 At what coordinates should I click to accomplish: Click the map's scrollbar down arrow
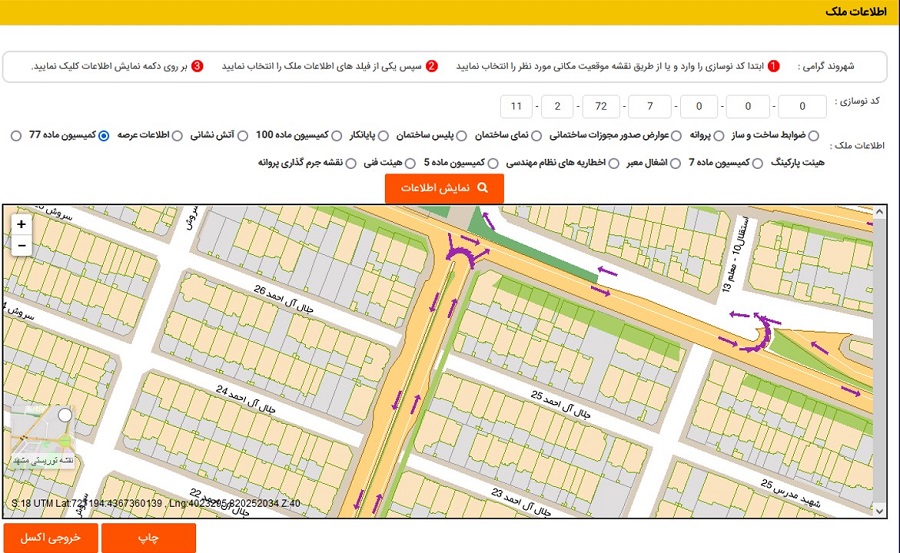tap(879, 511)
